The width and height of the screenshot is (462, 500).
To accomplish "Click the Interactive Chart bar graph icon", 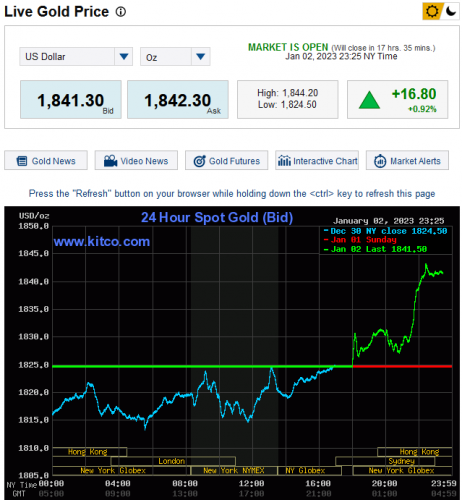I will (x=284, y=161).
